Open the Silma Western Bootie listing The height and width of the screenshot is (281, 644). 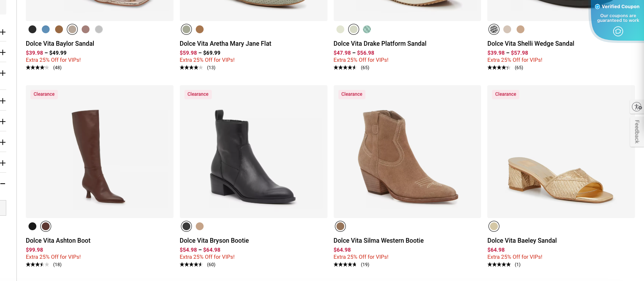tap(379, 240)
